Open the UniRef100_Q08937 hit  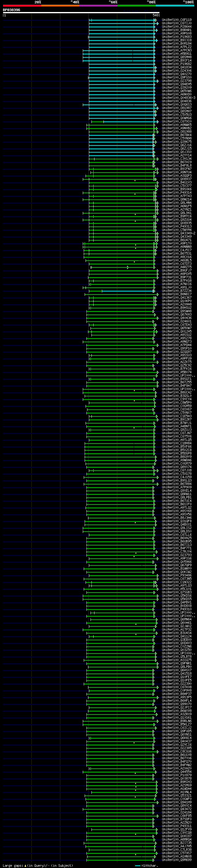coord(177,179)
